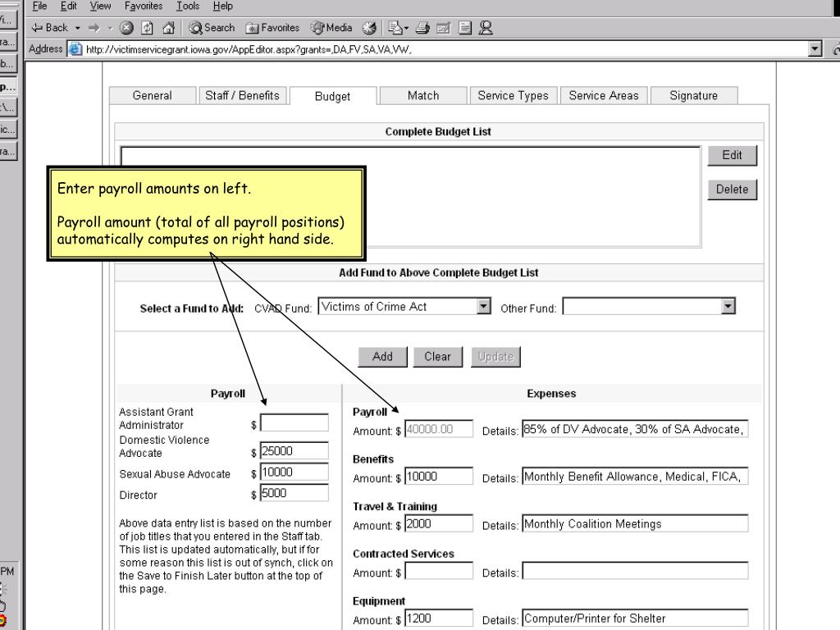Refresh the page with Refresh icon
Viewport: 840px width, 630px height.
coord(148,27)
